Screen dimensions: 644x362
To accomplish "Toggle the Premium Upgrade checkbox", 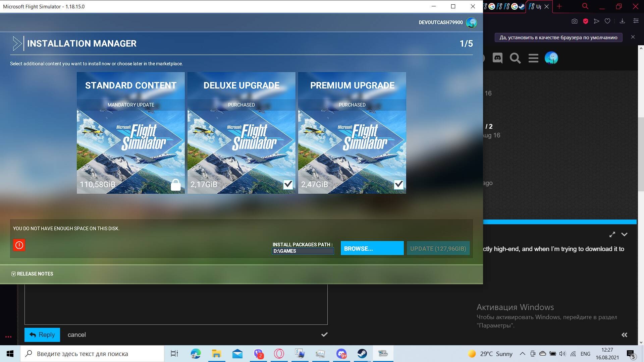I will (398, 184).
